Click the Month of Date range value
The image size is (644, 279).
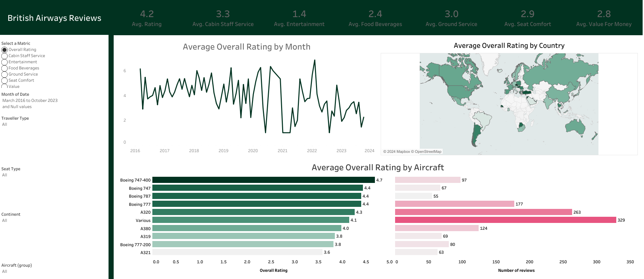[30, 104]
